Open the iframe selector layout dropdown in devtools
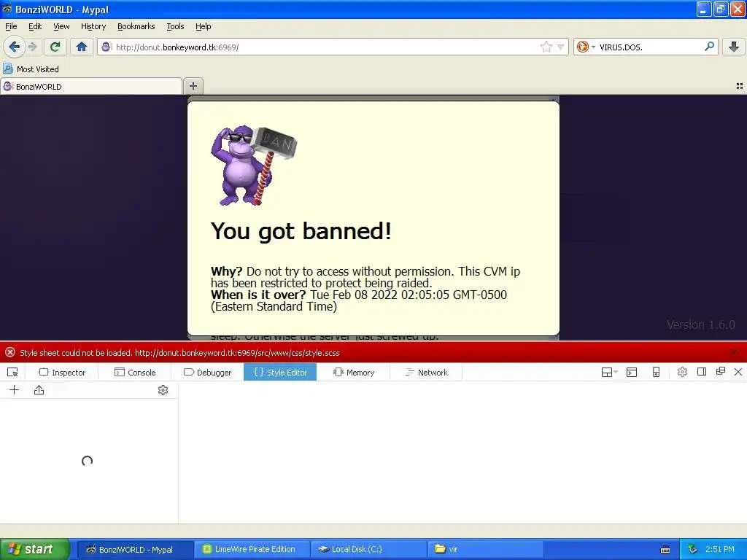This screenshot has width=747, height=560. [x=609, y=373]
